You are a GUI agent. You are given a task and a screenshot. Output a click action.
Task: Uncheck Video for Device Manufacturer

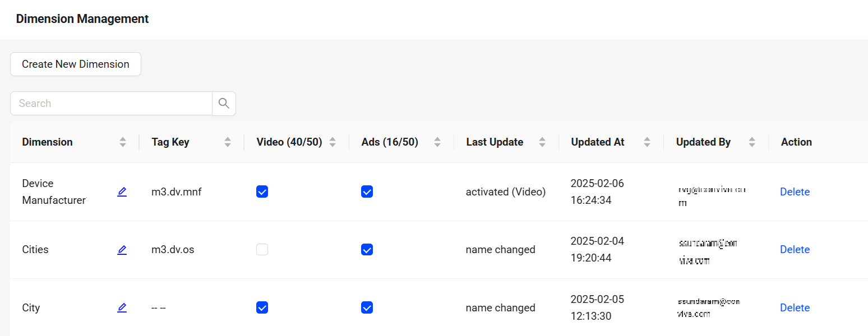[x=262, y=192]
